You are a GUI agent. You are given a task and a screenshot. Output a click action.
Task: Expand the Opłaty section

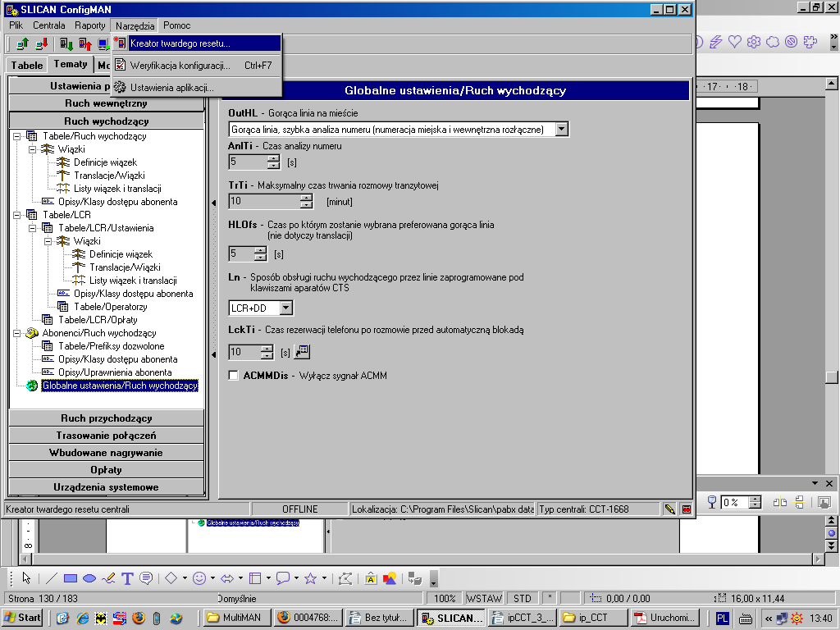(106, 470)
